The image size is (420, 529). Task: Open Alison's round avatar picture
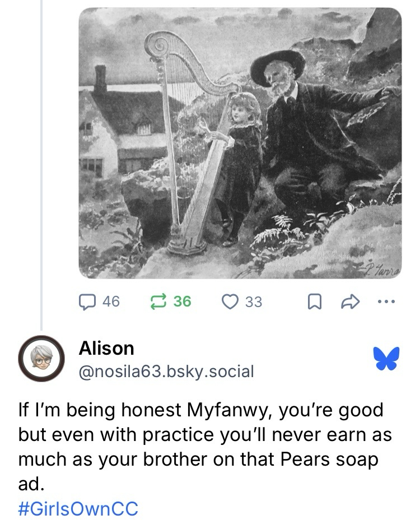[x=41, y=358]
